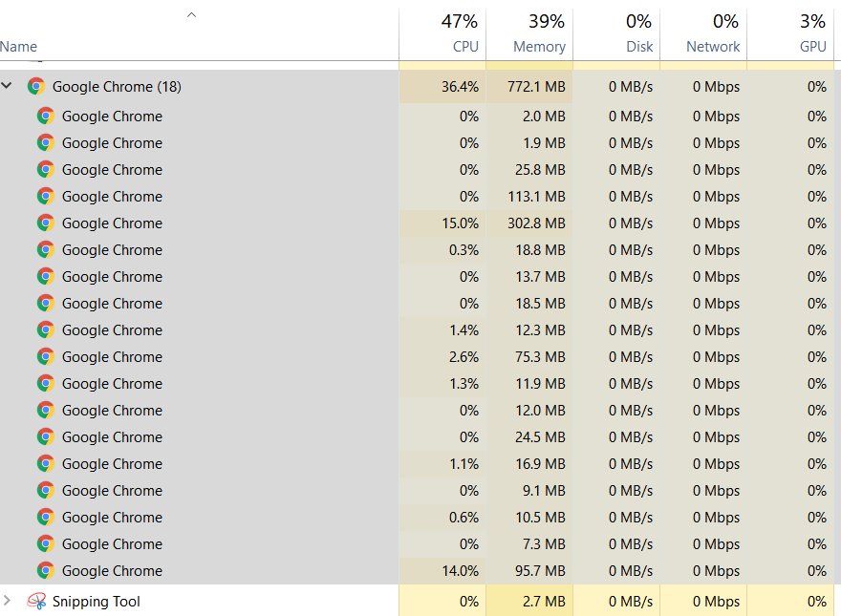Select Chrome process icon using 13.7 MB

(x=46, y=276)
